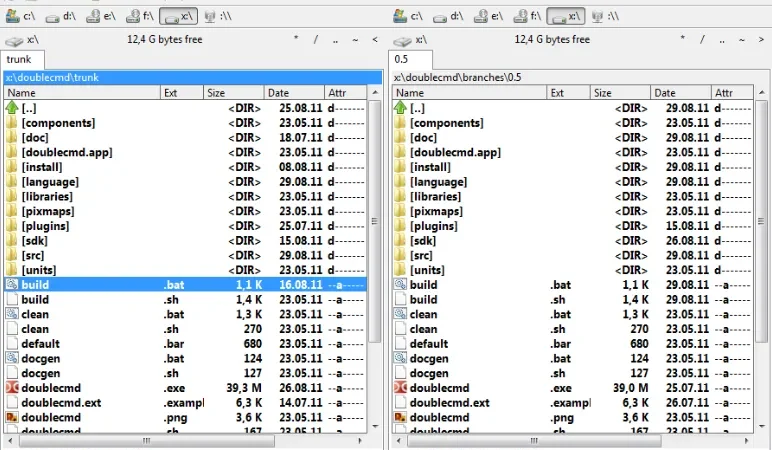Click the left panel horizontal scrollbar thumb
The height and width of the screenshot is (450, 772).
tap(147, 441)
